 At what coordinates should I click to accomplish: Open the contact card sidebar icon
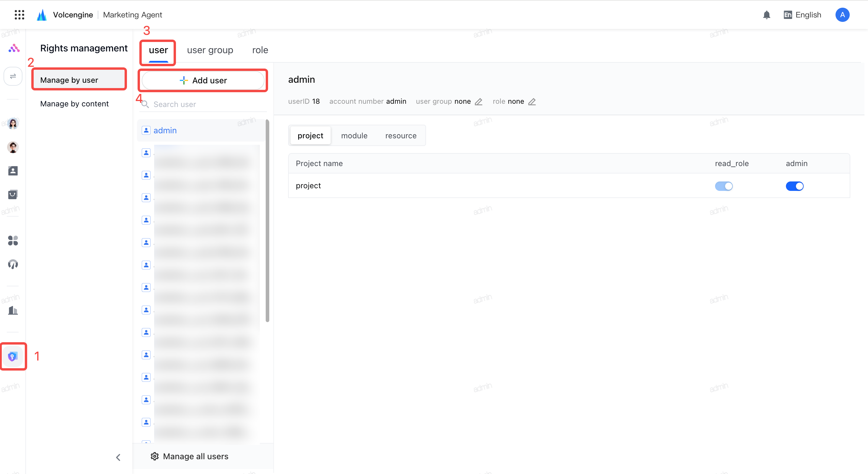click(13, 171)
